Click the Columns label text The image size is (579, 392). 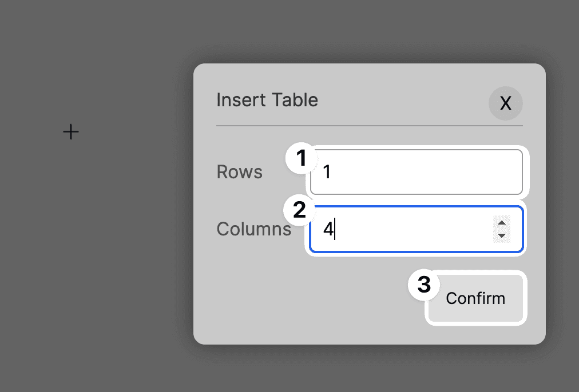[253, 229]
